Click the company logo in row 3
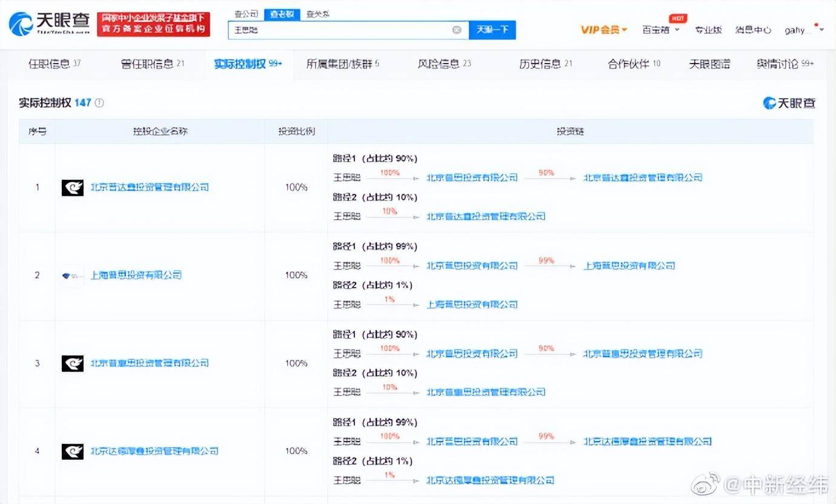836x504 pixels. 73,363
